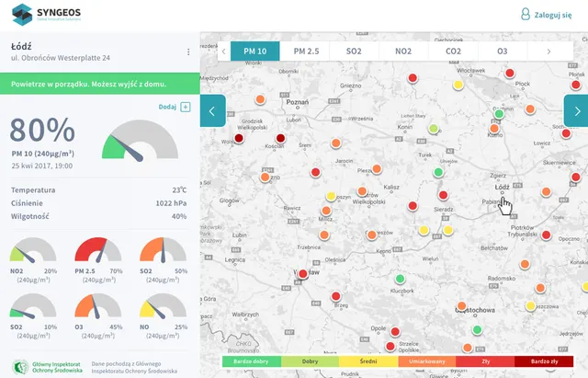The width and height of the screenshot is (588, 378).
Task: Switch to the PM 2.5 tab
Action: click(306, 52)
